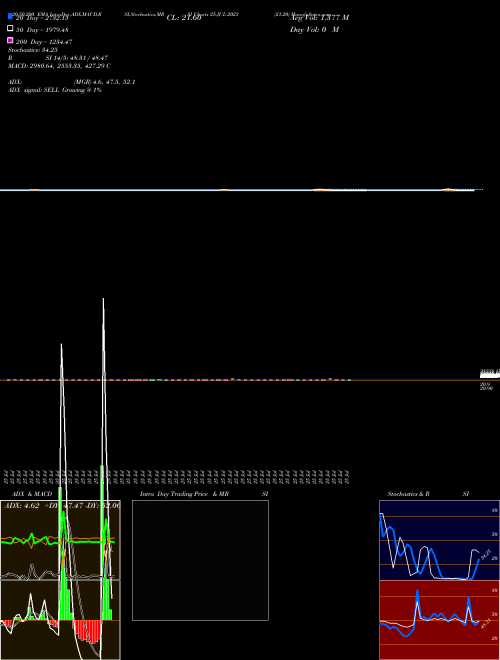The width and height of the screenshot is (500, 660).
Task: Open the empty Intra Day Trading Price panel
Action: (200, 560)
